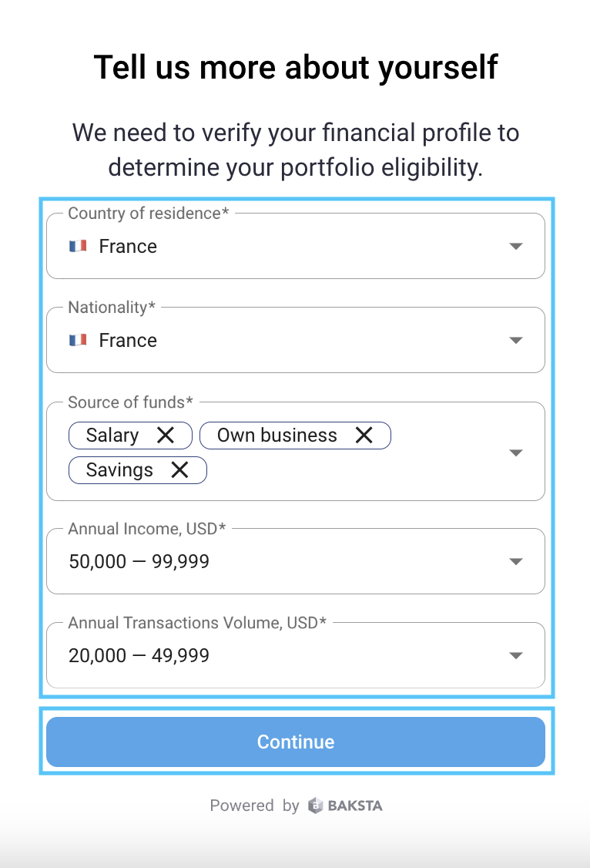
Task: Click the Baksta logo icon
Action: [x=316, y=806]
